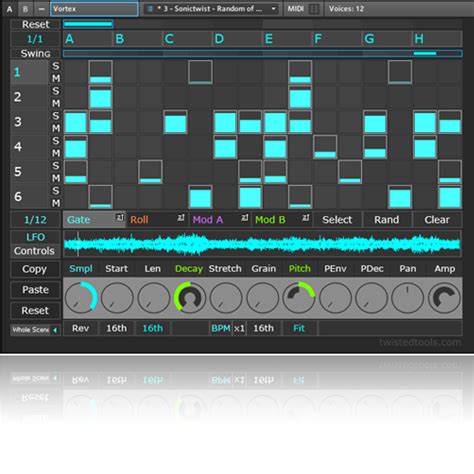Select scene A
474x474 pixels.
coord(88,39)
